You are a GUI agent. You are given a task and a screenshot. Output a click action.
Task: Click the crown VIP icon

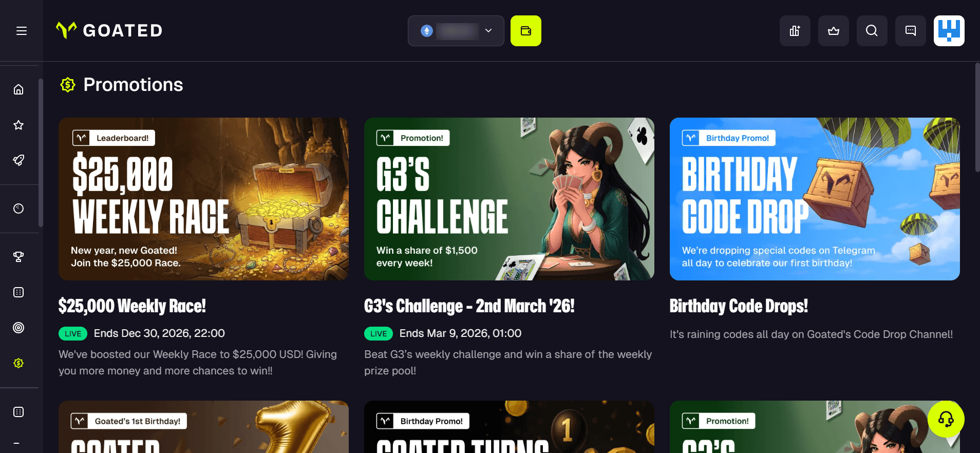coord(833,31)
